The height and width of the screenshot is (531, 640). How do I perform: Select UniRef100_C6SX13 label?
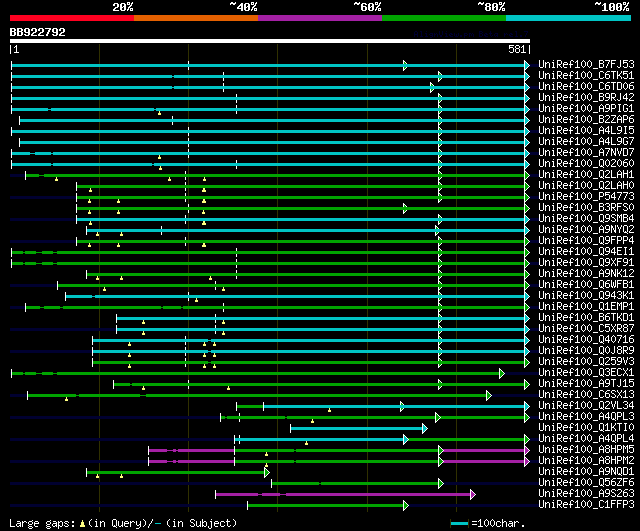pos(586,395)
